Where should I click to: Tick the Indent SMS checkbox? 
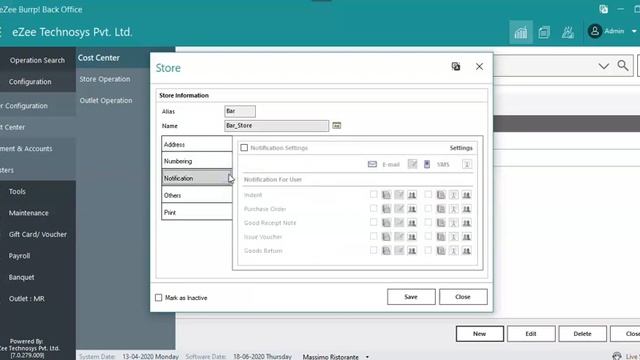click(x=428, y=195)
